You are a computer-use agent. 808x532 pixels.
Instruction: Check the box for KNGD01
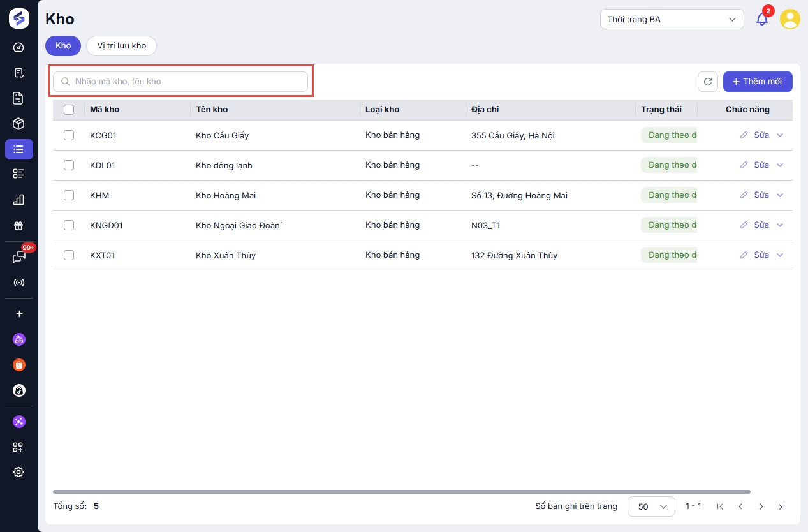click(69, 225)
